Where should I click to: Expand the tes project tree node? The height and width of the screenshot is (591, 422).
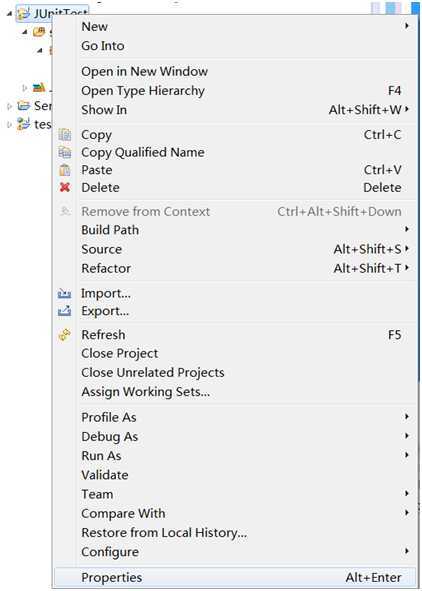[x=9, y=124]
